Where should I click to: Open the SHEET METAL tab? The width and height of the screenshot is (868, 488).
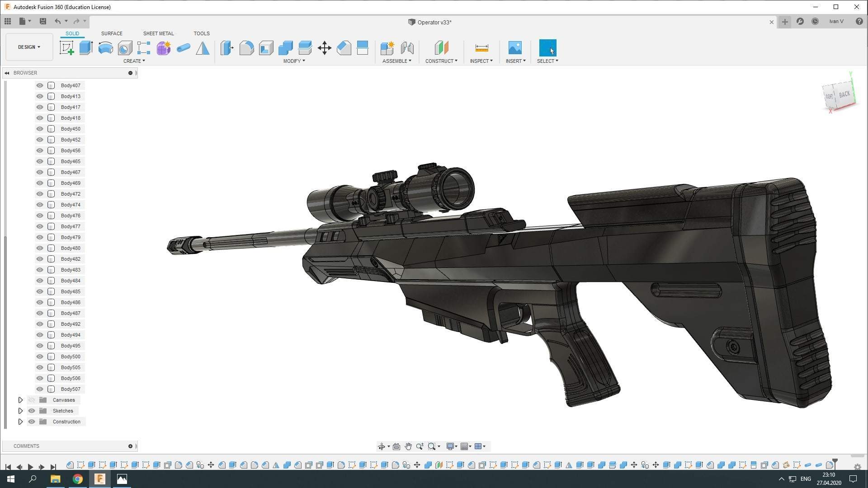[158, 33]
